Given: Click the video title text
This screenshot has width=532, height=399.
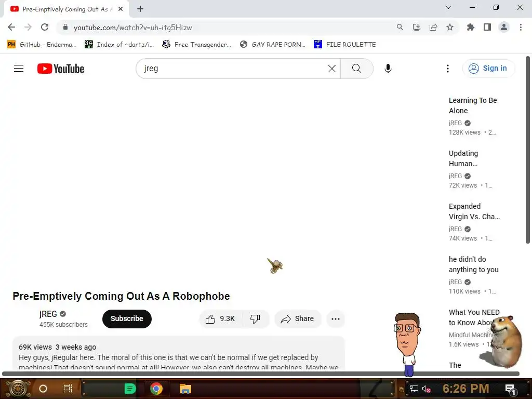Looking at the screenshot, I should pyautogui.click(x=121, y=296).
